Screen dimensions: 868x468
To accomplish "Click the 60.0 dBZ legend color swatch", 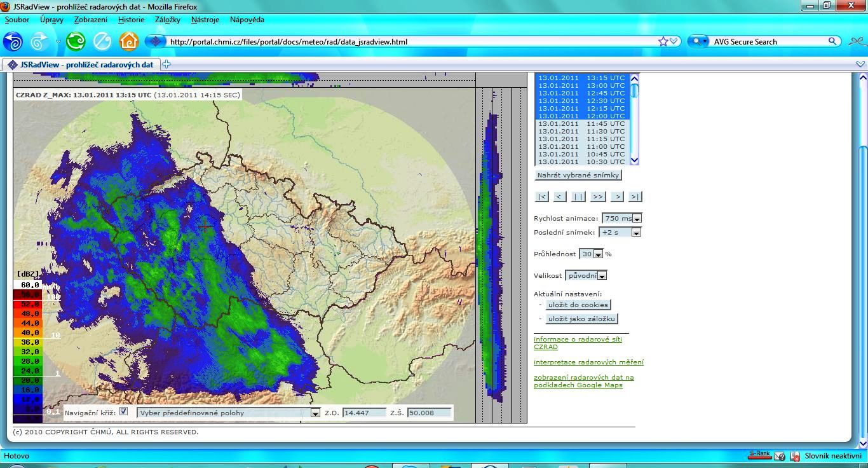I will (27, 285).
